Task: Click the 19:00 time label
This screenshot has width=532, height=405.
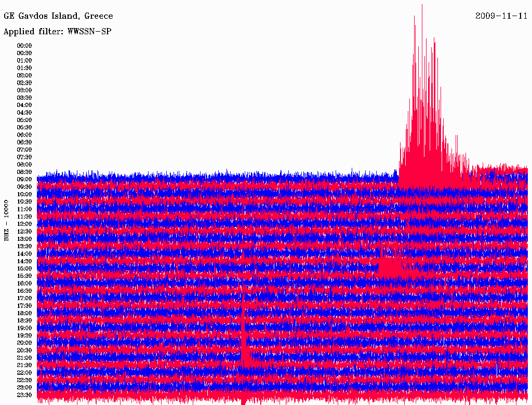Action: (x=24, y=328)
